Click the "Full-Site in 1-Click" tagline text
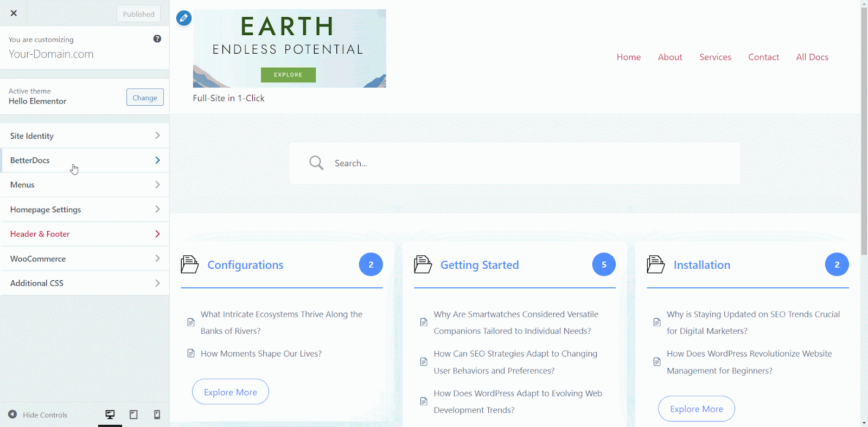 coord(229,98)
